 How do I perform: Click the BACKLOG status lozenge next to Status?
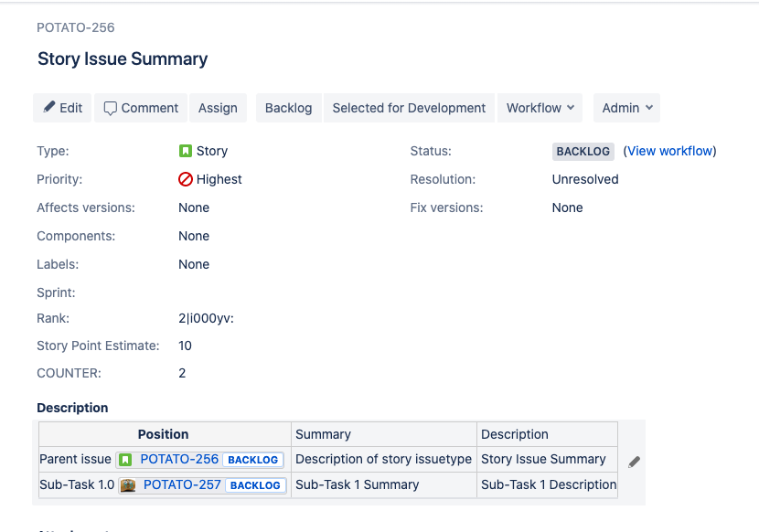583,152
